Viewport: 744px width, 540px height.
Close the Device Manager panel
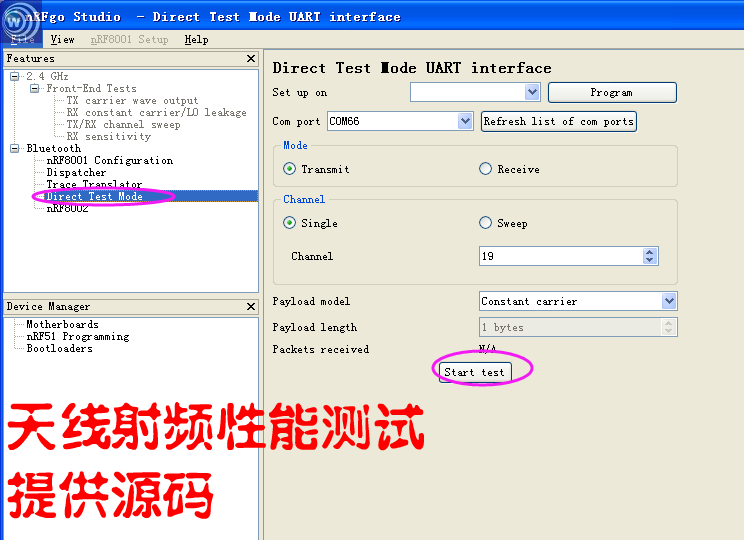point(251,307)
